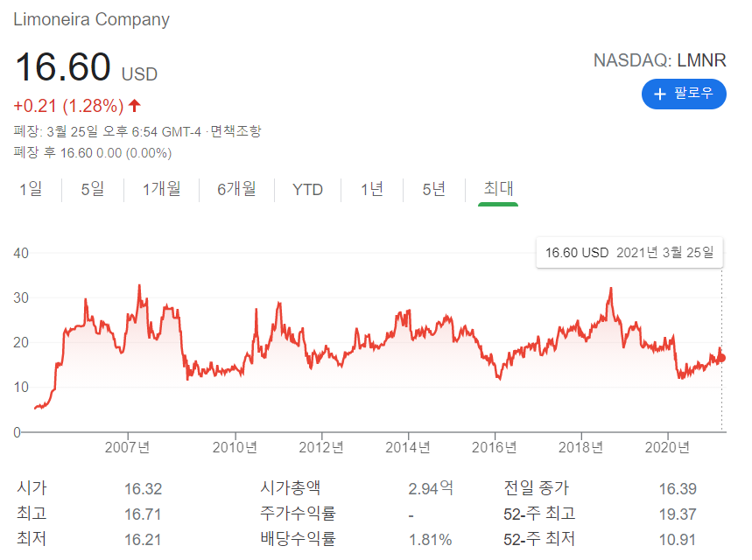The image size is (752, 560).
Task: Select the 5일 time range tab
Action: 93,189
